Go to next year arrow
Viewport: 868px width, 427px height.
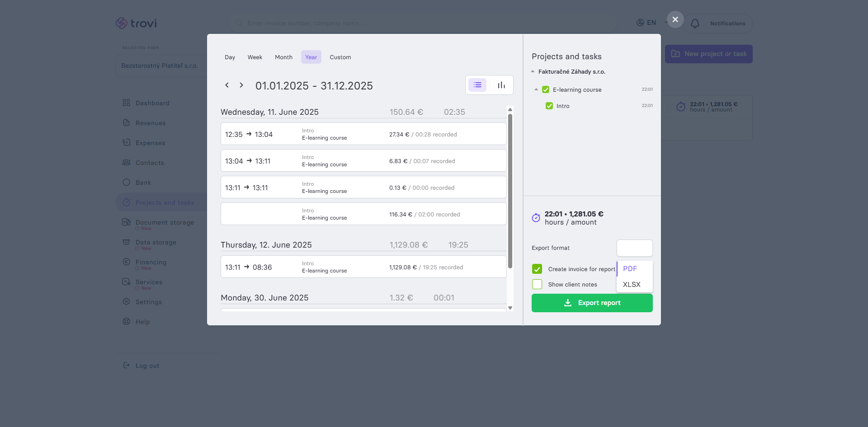[x=241, y=85]
